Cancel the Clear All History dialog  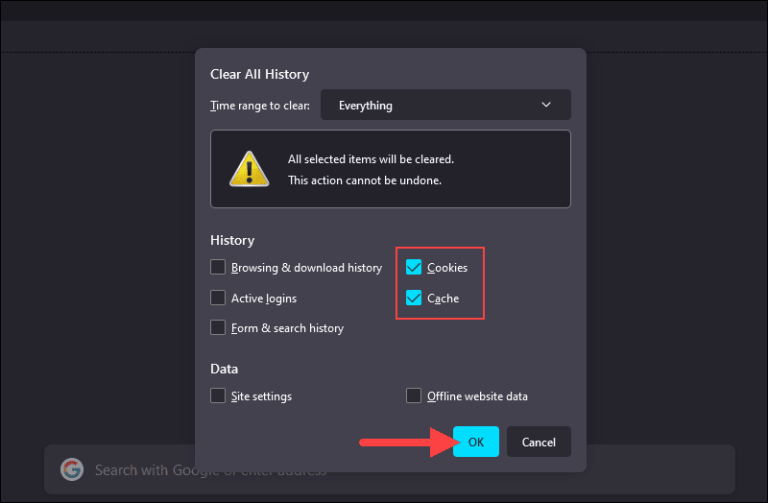[539, 442]
